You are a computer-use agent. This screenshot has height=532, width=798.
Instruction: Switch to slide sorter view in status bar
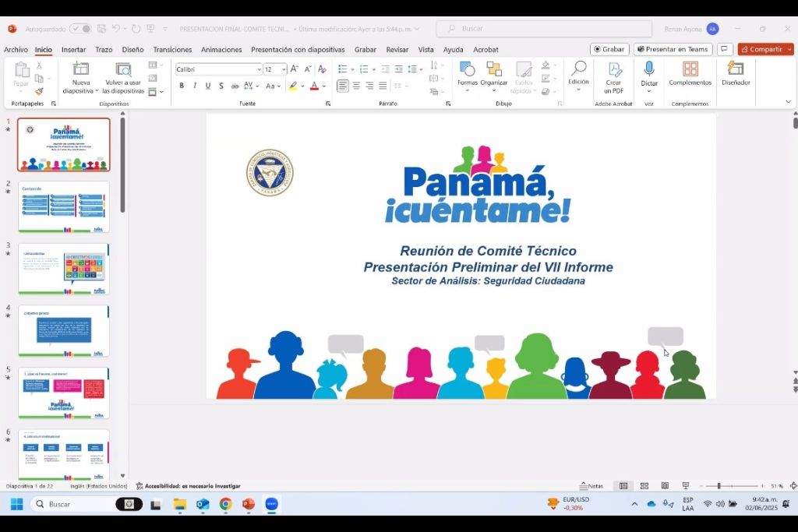click(x=644, y=486)
